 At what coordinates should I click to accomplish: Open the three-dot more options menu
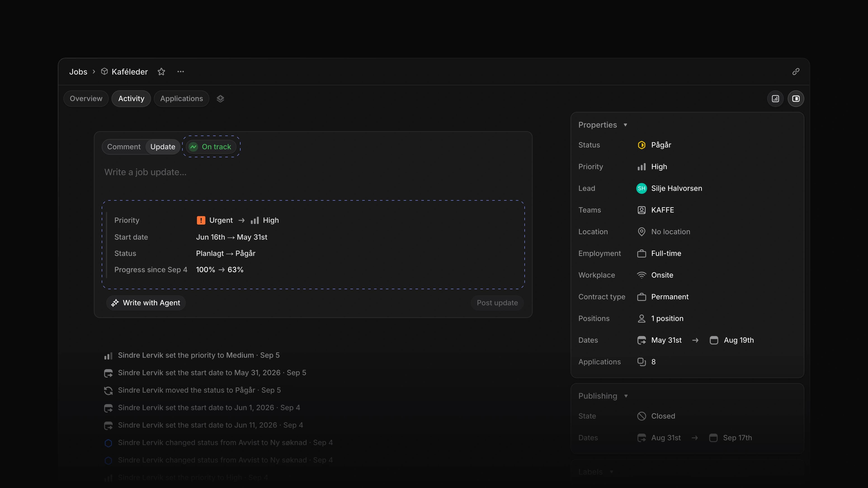click(x=181, y=72)
